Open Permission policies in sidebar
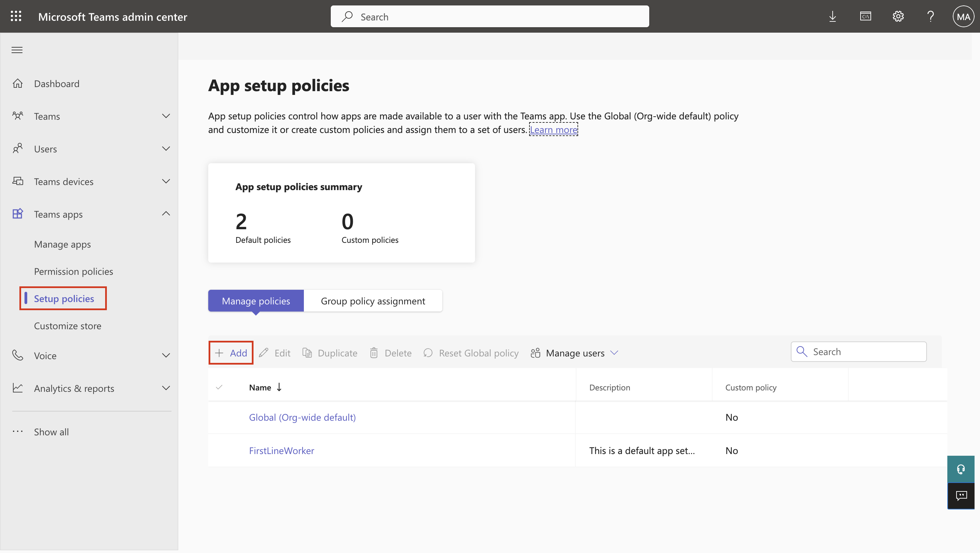This screenshot has height=553, width=980. (73, 271)
